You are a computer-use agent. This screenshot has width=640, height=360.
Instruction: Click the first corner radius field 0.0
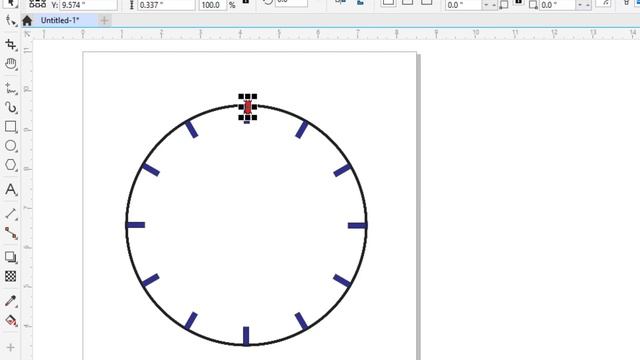[x=463, y=5]
